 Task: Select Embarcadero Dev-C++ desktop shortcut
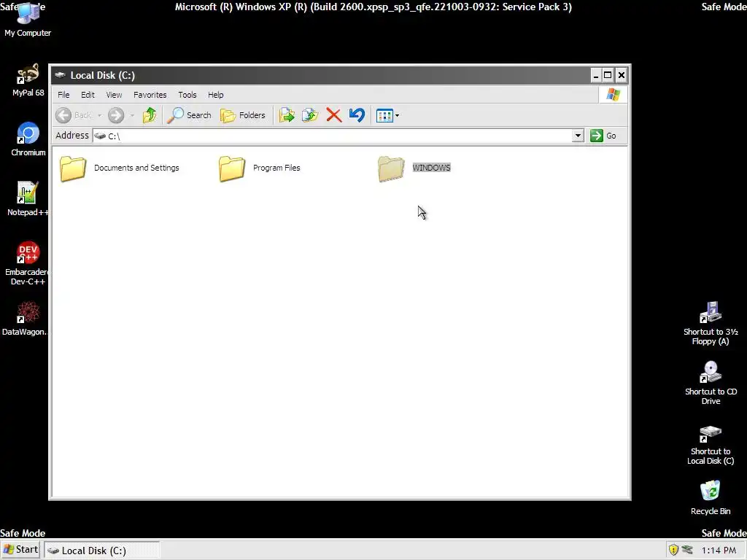(28, 263)
